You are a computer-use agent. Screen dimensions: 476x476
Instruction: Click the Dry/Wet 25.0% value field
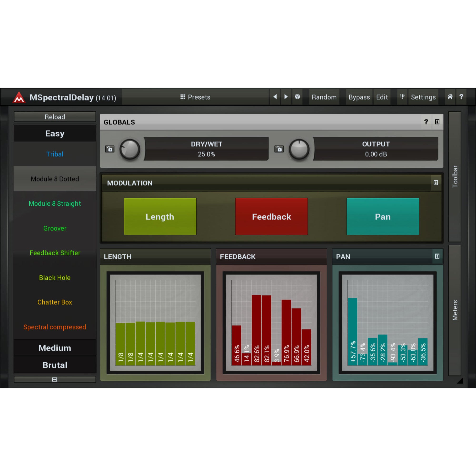point(206,149)
